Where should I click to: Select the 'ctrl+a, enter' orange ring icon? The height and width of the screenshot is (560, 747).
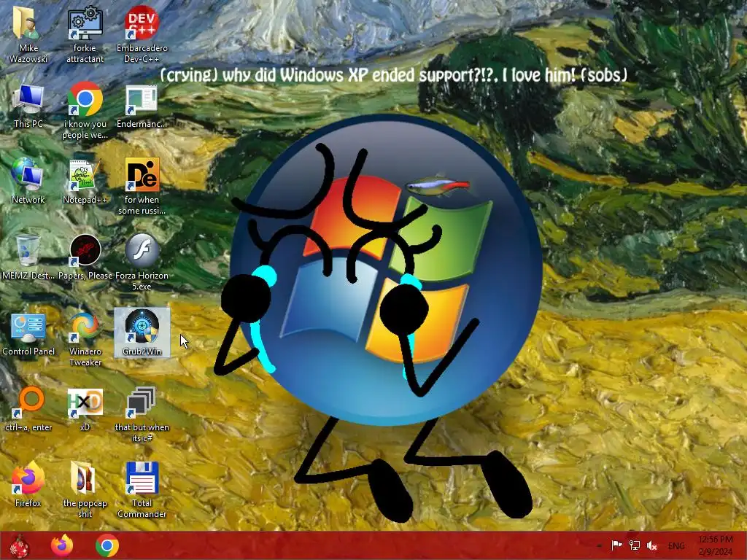pyautogui.click(x=28, y=408)
